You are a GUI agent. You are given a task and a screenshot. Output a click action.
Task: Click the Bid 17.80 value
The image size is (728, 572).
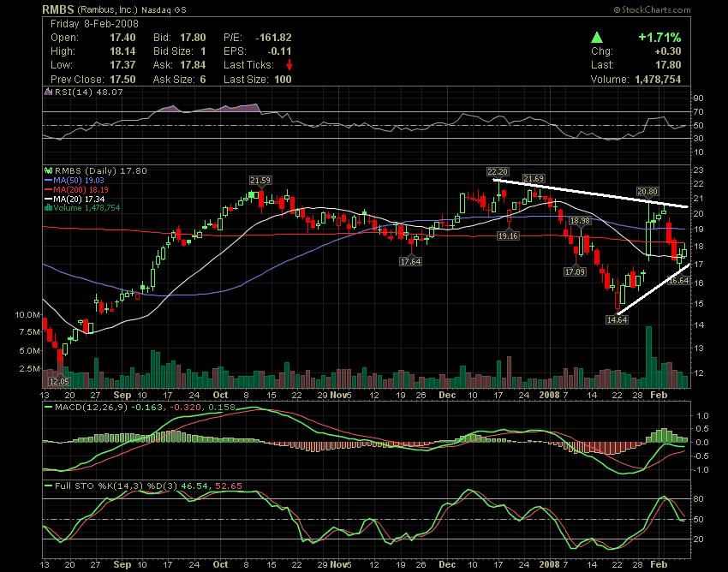193,38
